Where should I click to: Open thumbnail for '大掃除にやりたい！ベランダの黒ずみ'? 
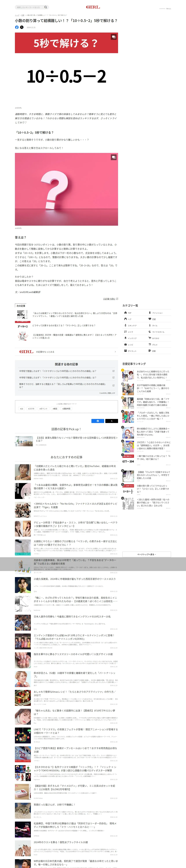[23, 547]
